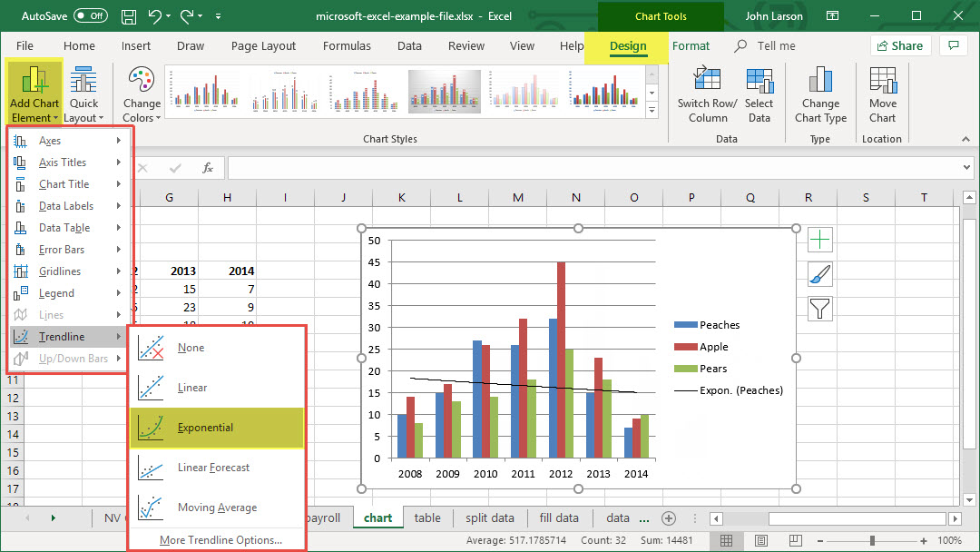Click the Share button
Image resolution: width=980 pixels, height=552 pixels.
click(899, 46)
